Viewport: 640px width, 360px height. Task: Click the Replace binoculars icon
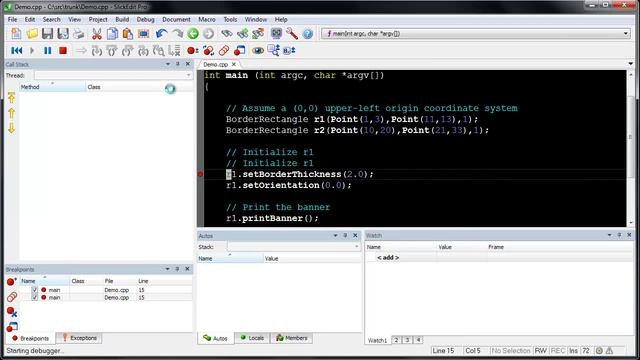242,33
